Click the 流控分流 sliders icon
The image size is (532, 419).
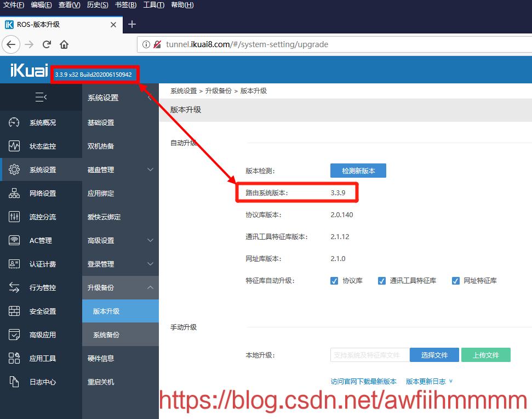coord(14,217)
